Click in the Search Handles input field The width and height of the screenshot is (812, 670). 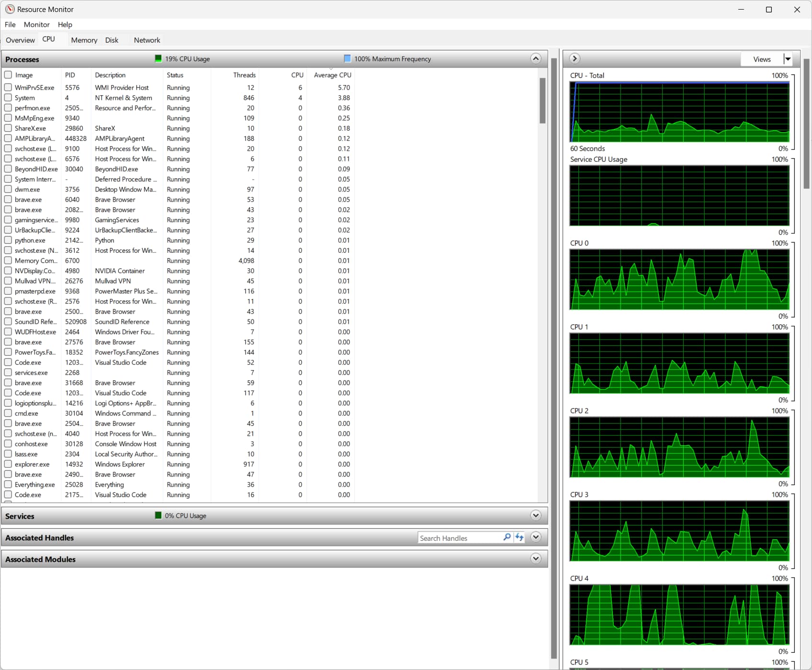460,538
